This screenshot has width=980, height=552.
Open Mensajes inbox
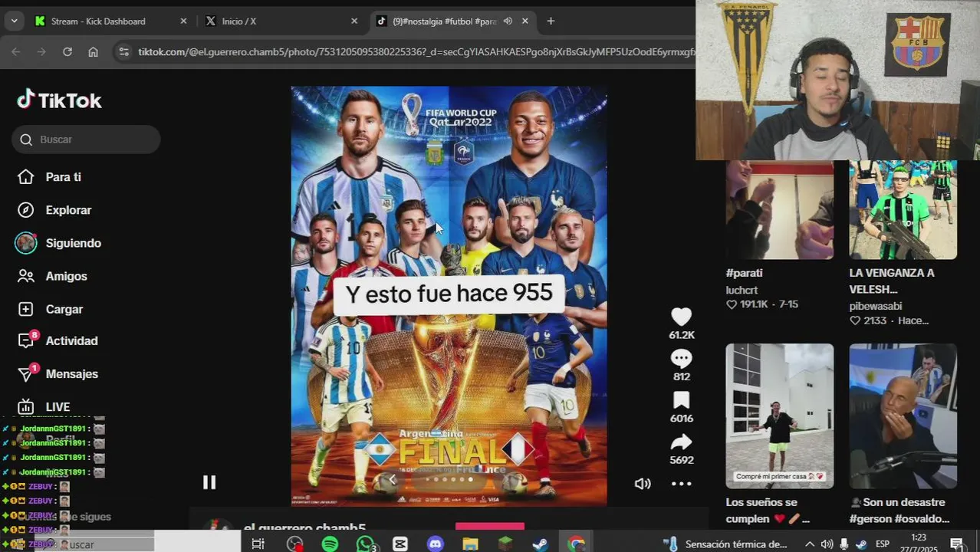point(71,374)
